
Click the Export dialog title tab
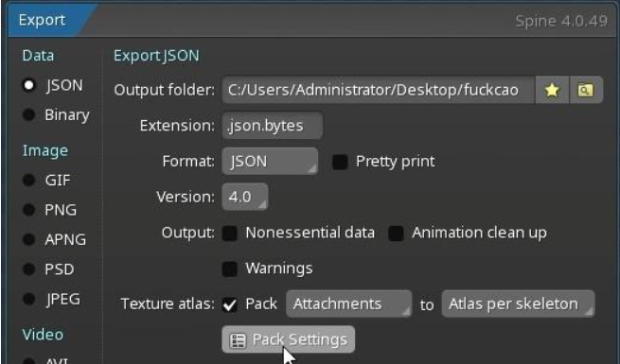click(x=42, y=20)
